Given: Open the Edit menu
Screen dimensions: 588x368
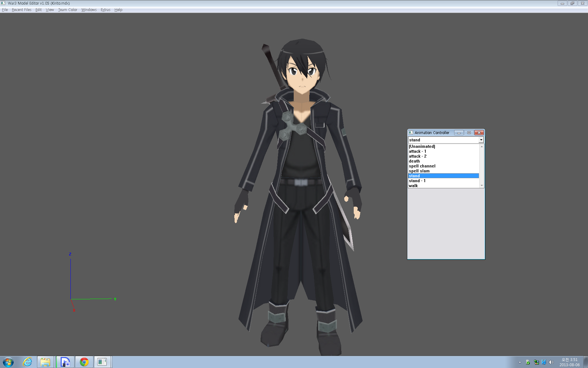Looking at the screenshot, I should click(x=39, y=10).
